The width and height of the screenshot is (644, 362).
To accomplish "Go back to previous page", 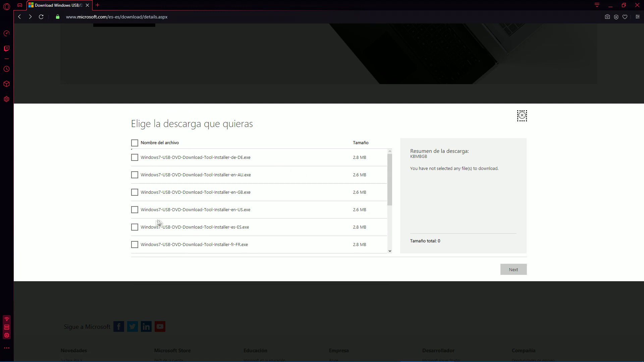I will [19, 17].
